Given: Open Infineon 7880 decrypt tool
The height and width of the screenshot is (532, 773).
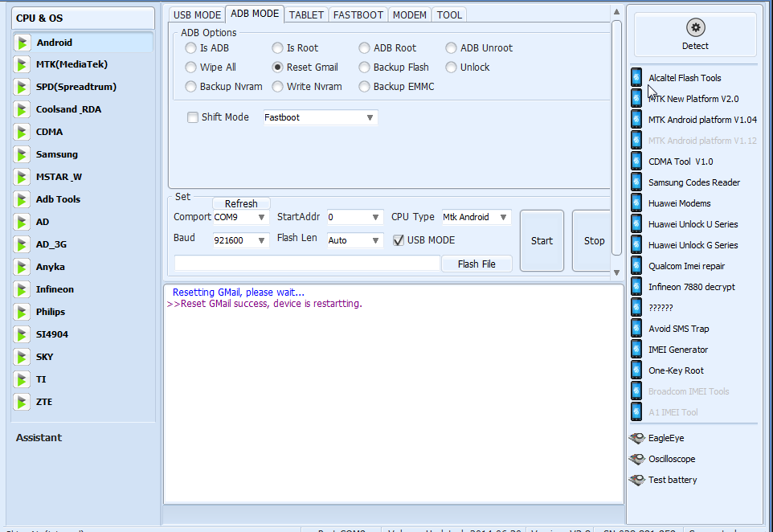Looking at the screenshot, I should pyautogui.click(x=691, y=287).
